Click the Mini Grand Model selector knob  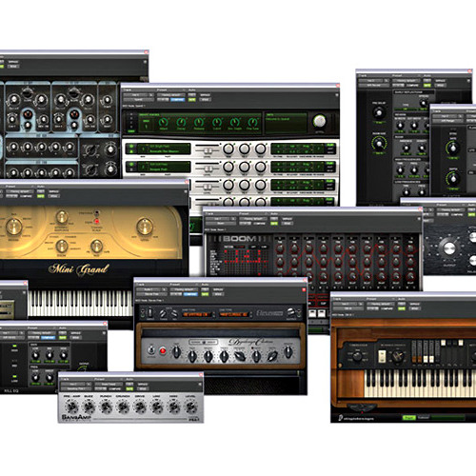14,227
